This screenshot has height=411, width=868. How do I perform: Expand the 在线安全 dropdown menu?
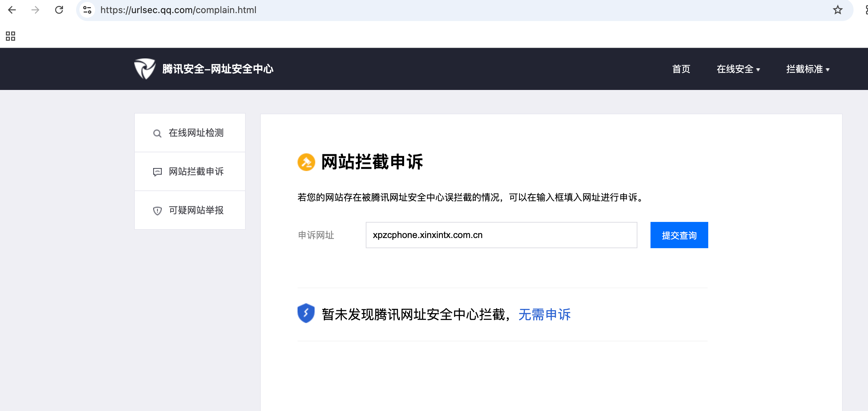pyautogui.click(x=738, y=69)
